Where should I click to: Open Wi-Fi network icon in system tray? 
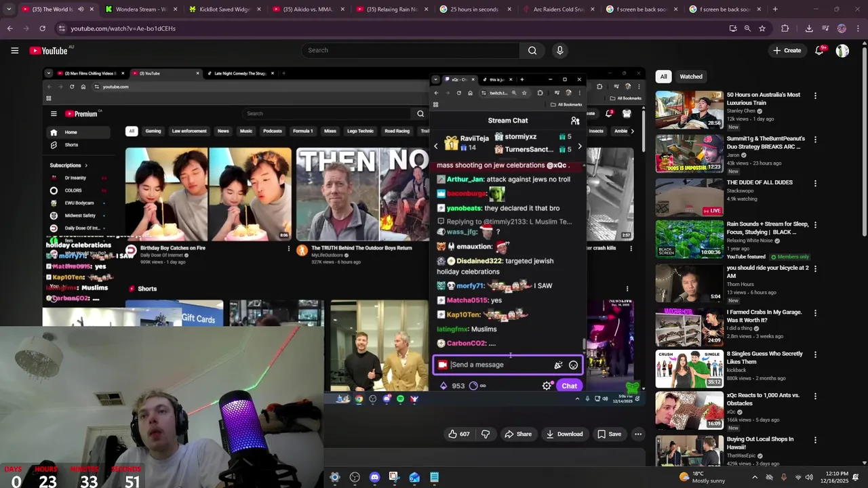tap(798, 477)
